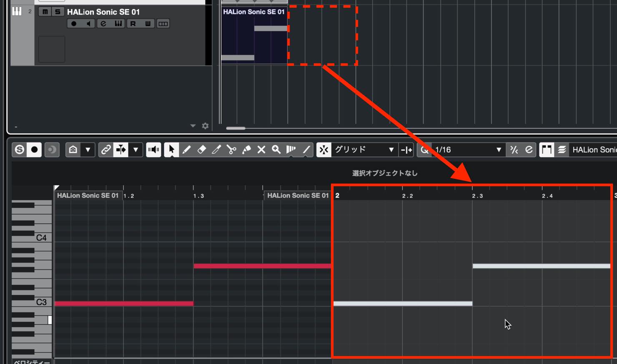617x364 pixels.
Task: Toggle the Auto-Scroll button
Action: (x=121, y=150)
